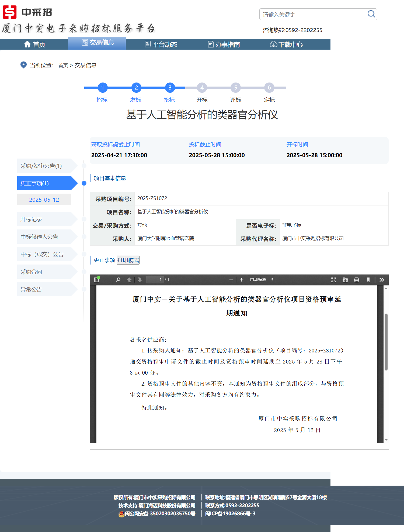Toggle the PDF viewer sidebar
The height and width of the screenshot is (532, 404).
(96, 280)
